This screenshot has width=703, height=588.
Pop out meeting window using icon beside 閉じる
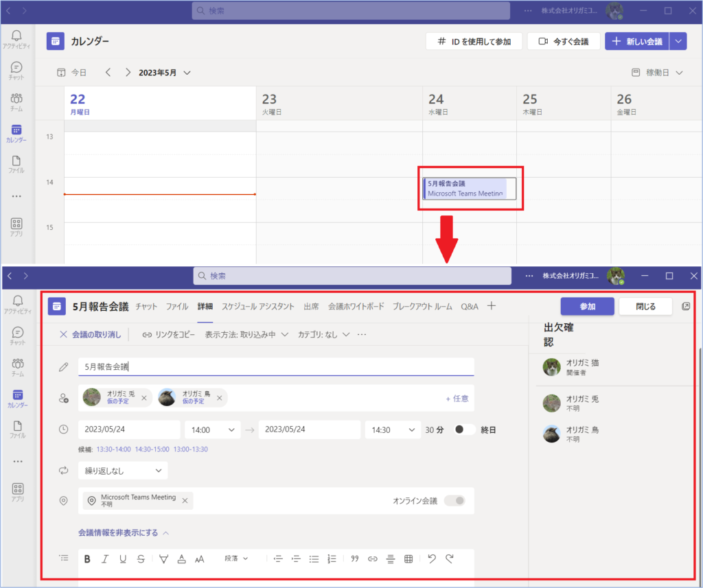click(x=686, y=307)
